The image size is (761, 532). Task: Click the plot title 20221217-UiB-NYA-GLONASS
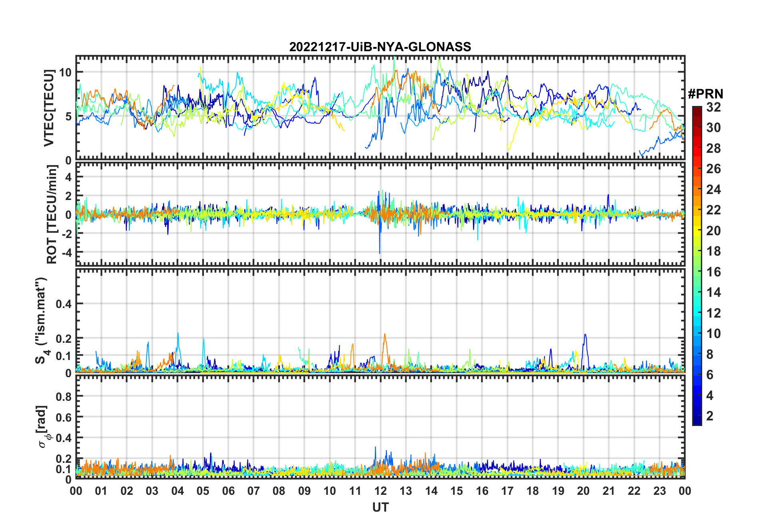380,47
